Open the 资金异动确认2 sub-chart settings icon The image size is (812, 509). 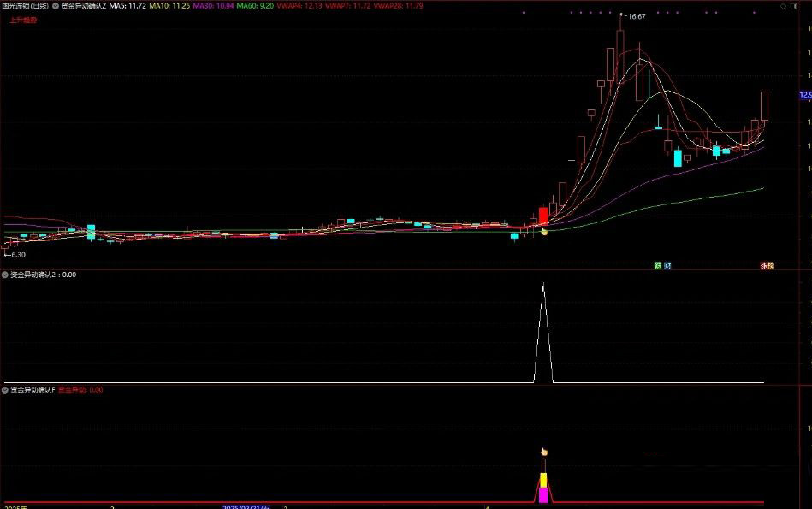(4, 275)
